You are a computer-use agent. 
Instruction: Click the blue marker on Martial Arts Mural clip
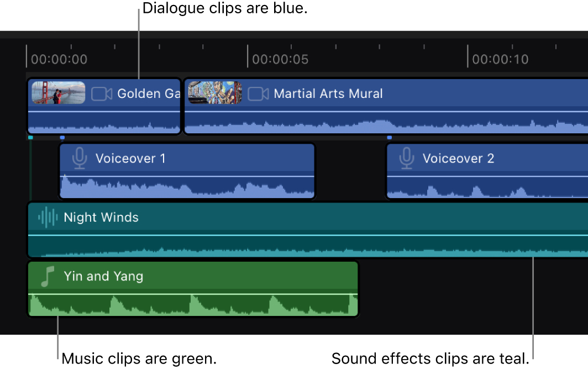[389, 138]
